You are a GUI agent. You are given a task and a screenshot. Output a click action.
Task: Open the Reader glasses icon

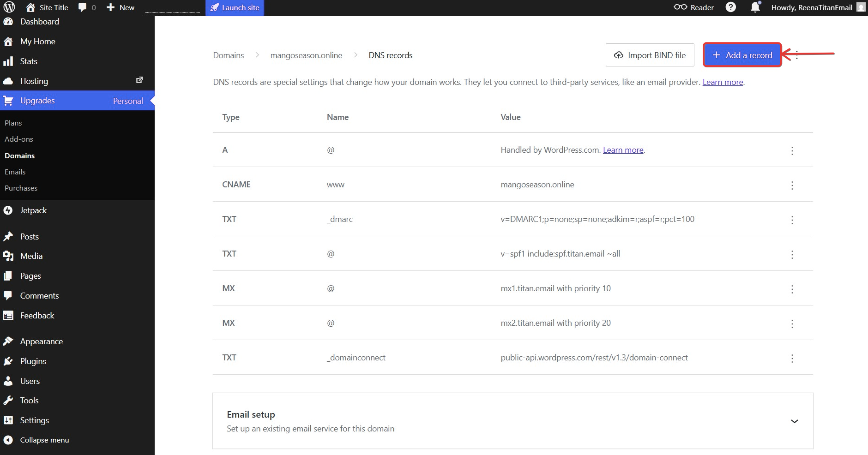point(680,7)
